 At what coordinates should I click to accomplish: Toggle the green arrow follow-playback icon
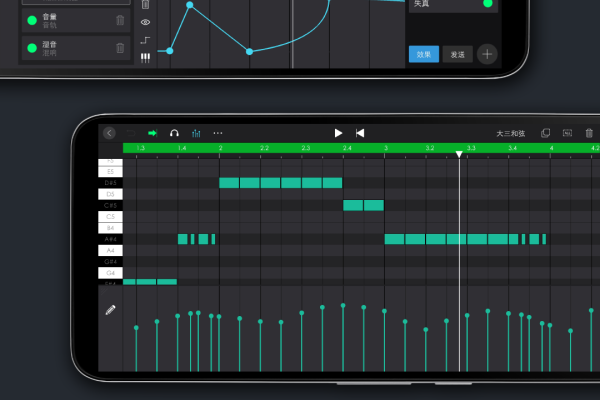coord(153,133)
